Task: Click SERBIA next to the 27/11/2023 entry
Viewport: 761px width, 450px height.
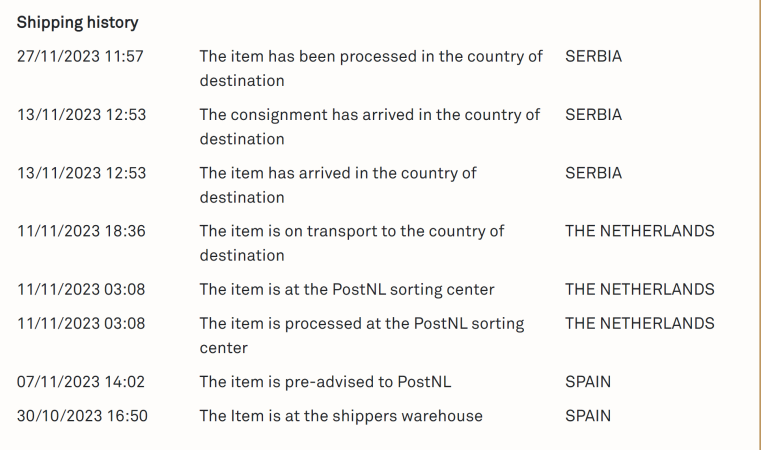Action: (x=593, y=56)
